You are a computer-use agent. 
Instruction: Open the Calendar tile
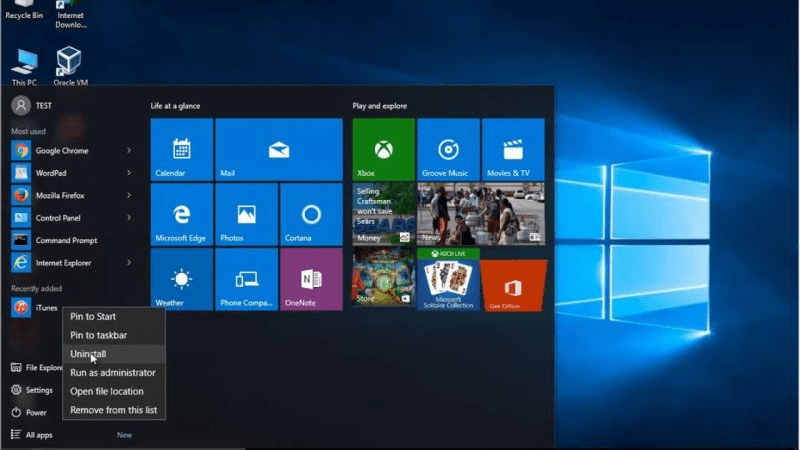coord(181,149)
